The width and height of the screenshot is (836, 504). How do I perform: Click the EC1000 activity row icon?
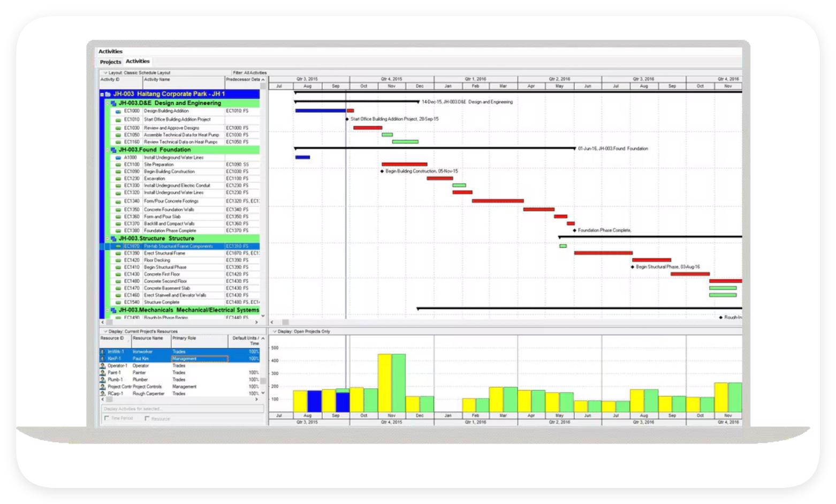click(118, 111)
